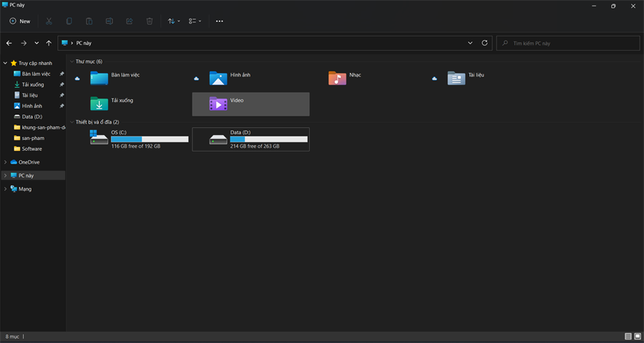Open the khung-san-pham folder in sidebar
Viewport: 644px width, 343px height.
pos(39,127)
